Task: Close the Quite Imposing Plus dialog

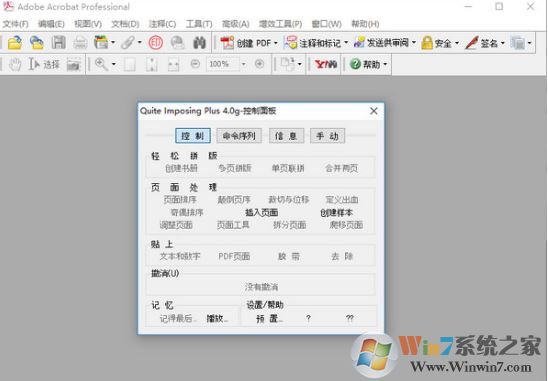Action: [374, 111]
